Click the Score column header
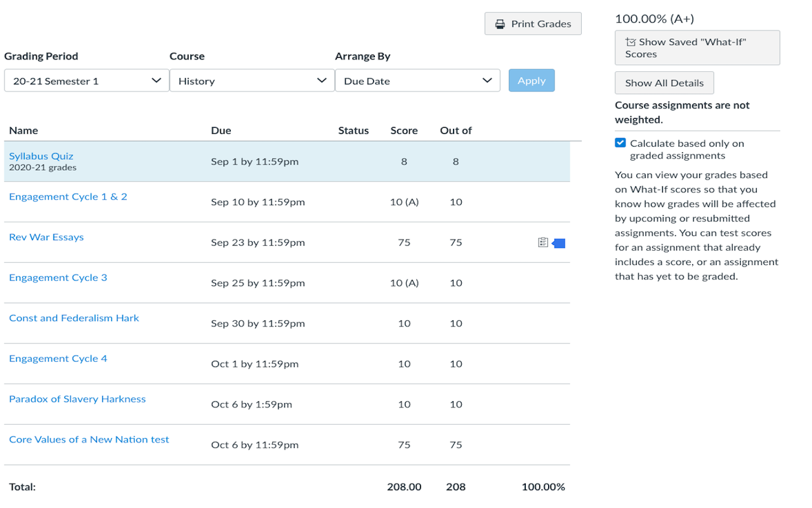Screen dimensions: 812x508 pos(404,131)
